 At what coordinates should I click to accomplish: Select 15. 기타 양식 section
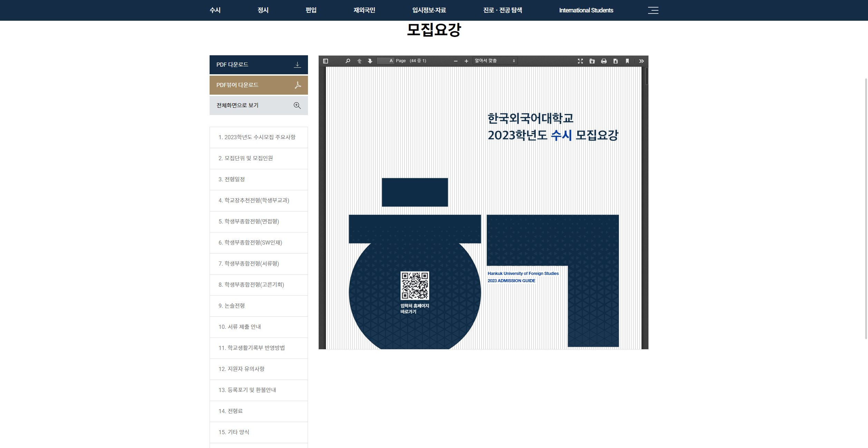(x=259, y=432)
